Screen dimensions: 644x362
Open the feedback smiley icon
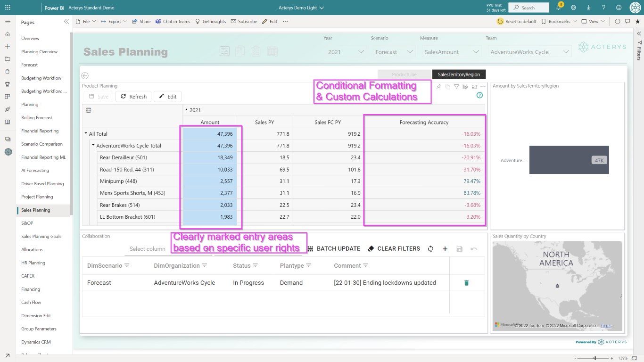point(619,8)
